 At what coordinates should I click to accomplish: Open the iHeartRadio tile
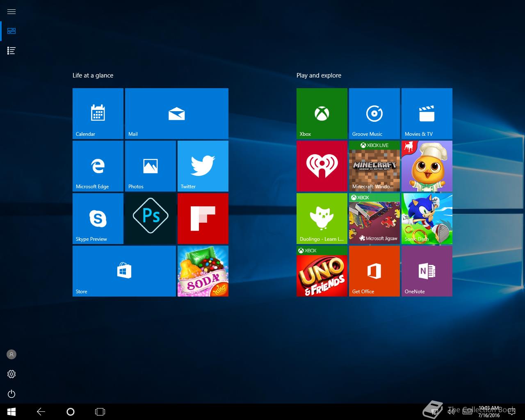click(x=322, y=166)
